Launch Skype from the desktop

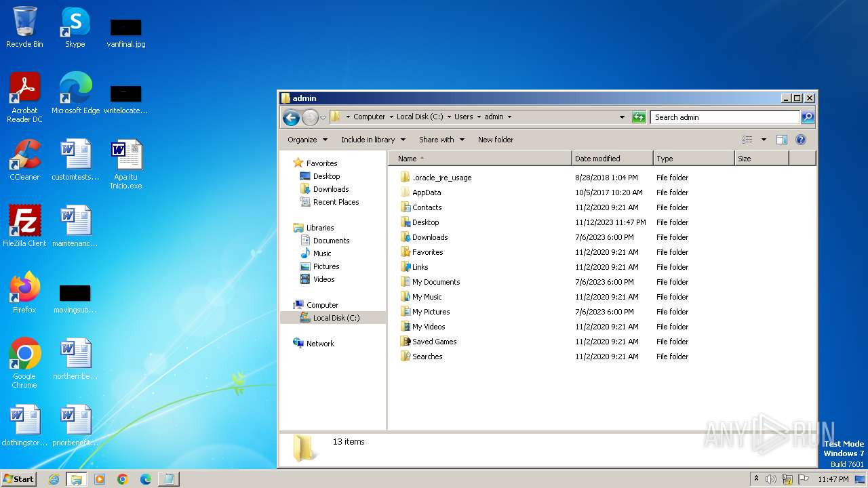tap(75, 27)
